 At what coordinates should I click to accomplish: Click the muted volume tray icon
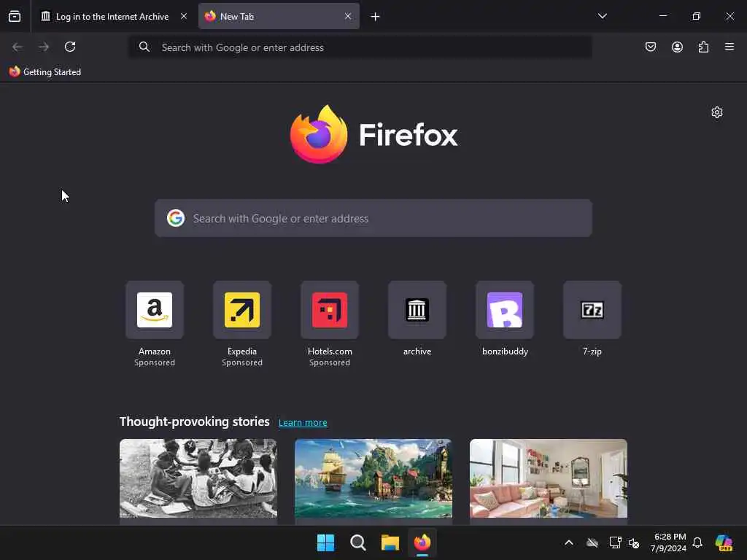tap(634, 542)
